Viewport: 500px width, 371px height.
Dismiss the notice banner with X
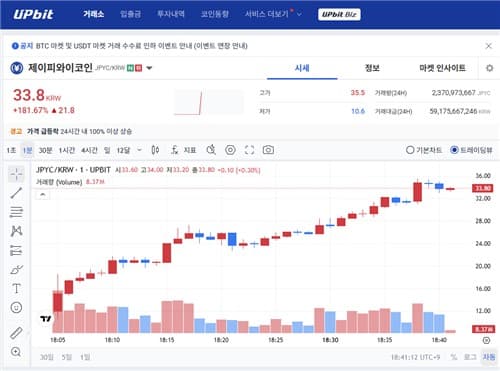click(x=489, y=46)
